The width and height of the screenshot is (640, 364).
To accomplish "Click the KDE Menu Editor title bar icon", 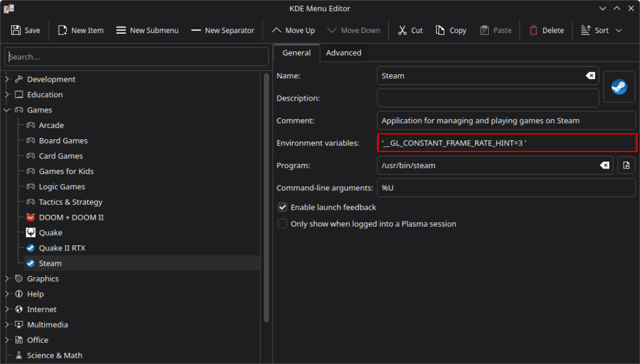I will (9, 8).
